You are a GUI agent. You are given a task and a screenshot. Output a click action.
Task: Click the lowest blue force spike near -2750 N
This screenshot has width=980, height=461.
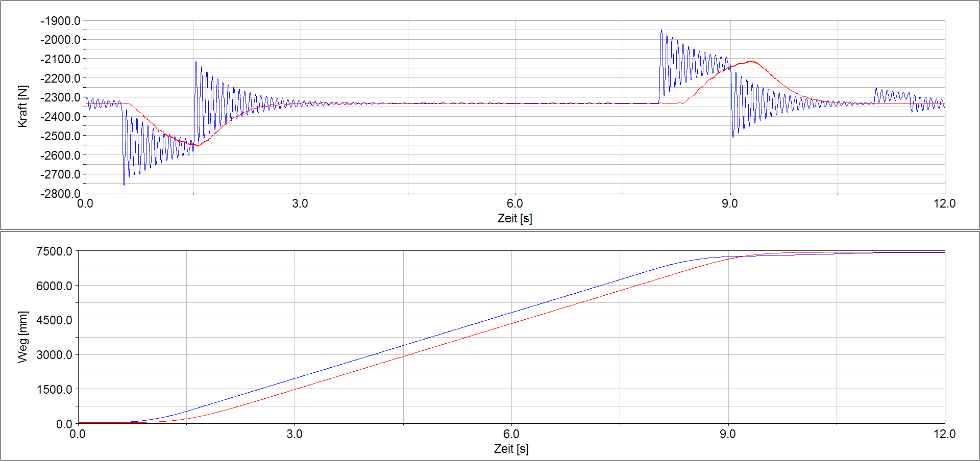124,184
